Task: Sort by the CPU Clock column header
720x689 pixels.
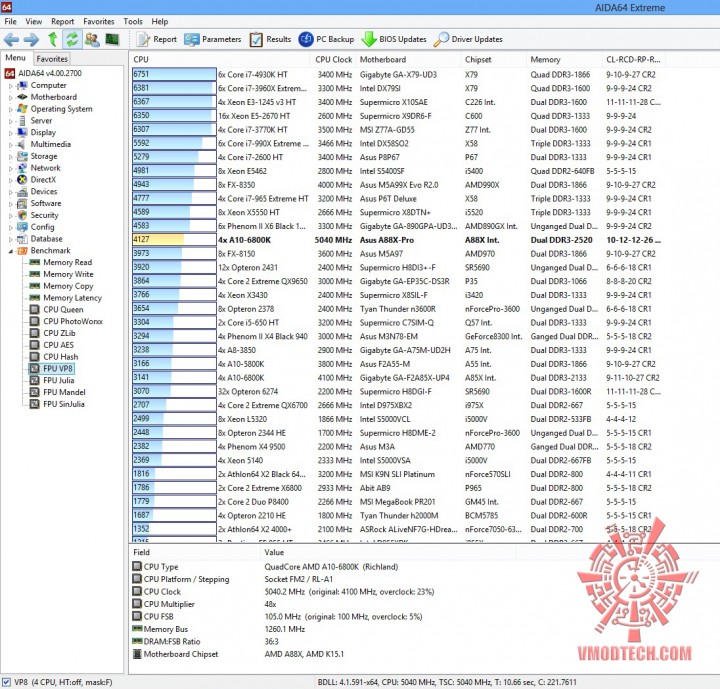Action: [x=333, y=59]
